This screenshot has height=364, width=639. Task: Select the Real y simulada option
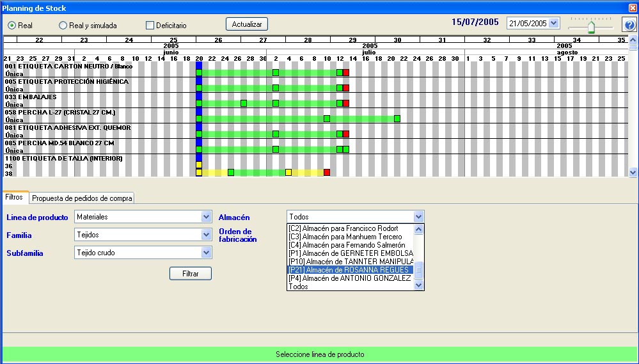click(x=63, y=26)
